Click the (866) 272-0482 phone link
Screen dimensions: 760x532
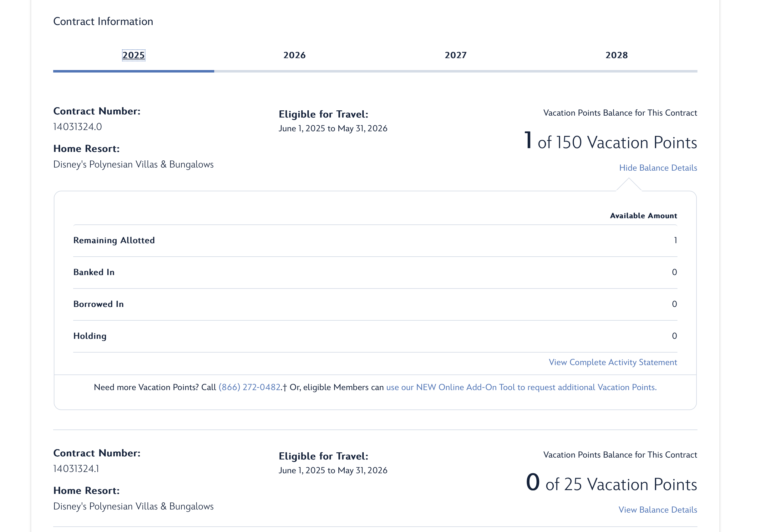click(x=250, y=387)
